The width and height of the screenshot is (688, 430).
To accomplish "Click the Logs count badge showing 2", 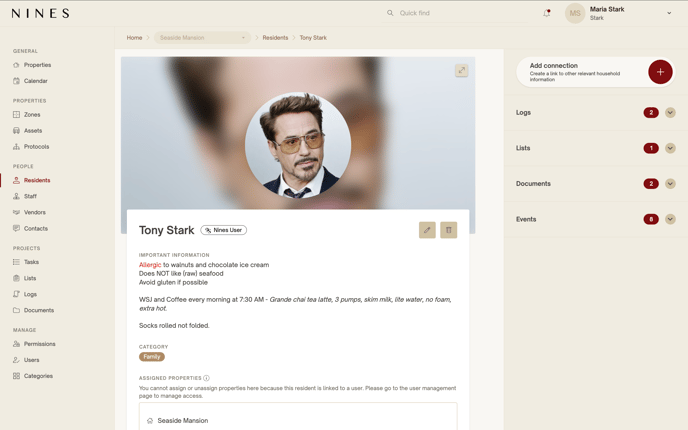I will [x=651, y=113].
